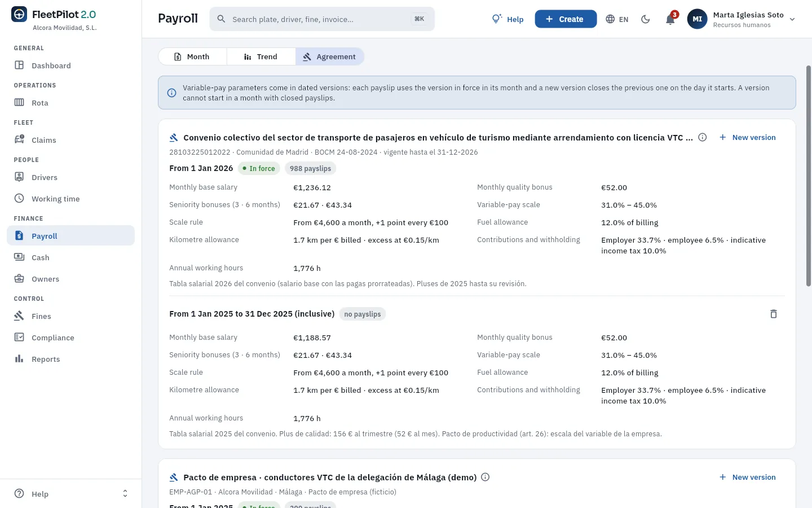Click the info icon in the blue banner

click(x=172, y=93)
